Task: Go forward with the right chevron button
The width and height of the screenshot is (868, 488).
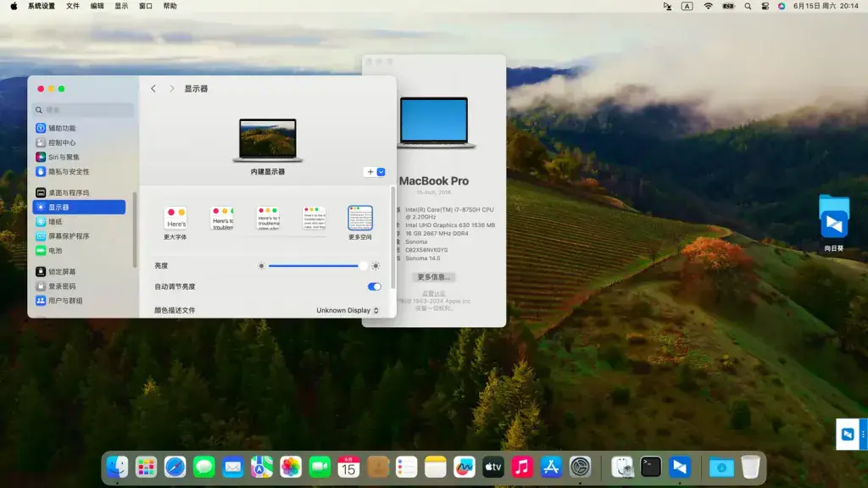Action: click(x=171, y=88)
